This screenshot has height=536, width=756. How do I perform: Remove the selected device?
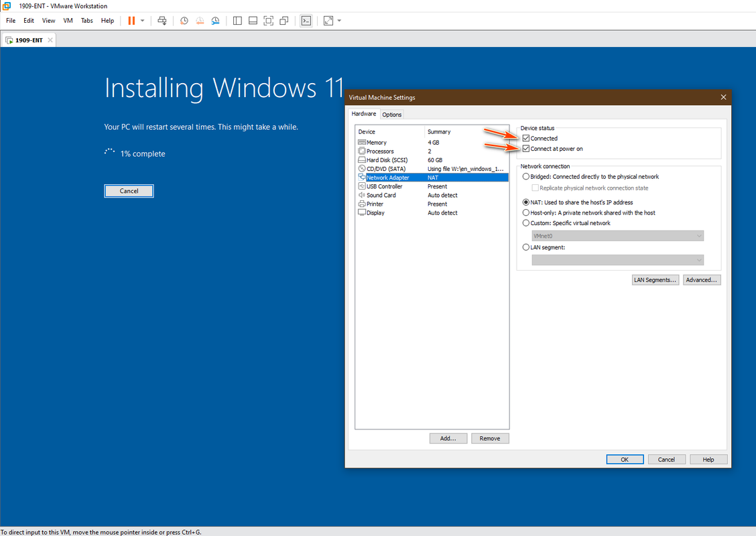click(490, 438)
